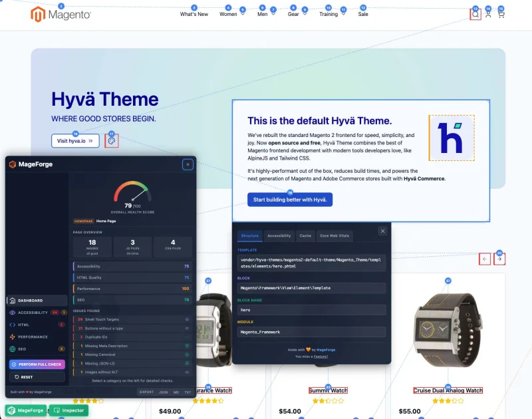Viewport: 532px width, 419px height.
Task: Click Visit hyva.io button
Action: click(75, 141)
